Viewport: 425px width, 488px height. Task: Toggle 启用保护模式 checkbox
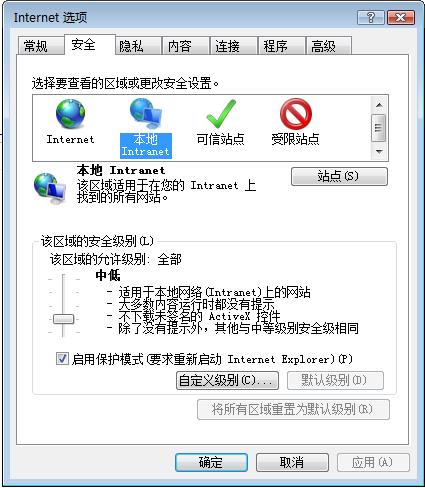62,359
